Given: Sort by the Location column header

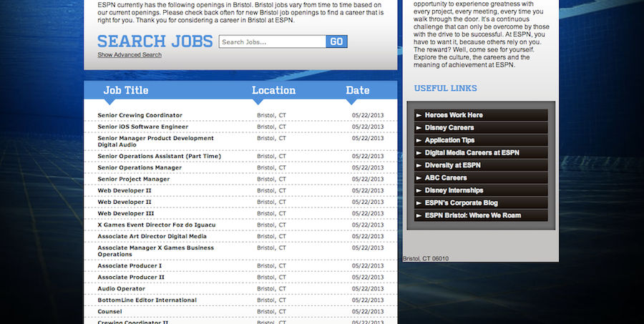Looking at the screenshot, I should click(x=273, y=90).
